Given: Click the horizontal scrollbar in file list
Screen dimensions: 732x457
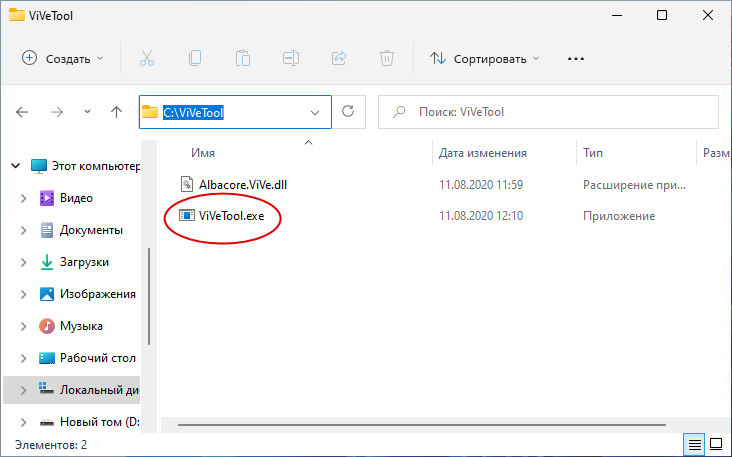Looking at the screenshot, I should click(x=422, y=425).
